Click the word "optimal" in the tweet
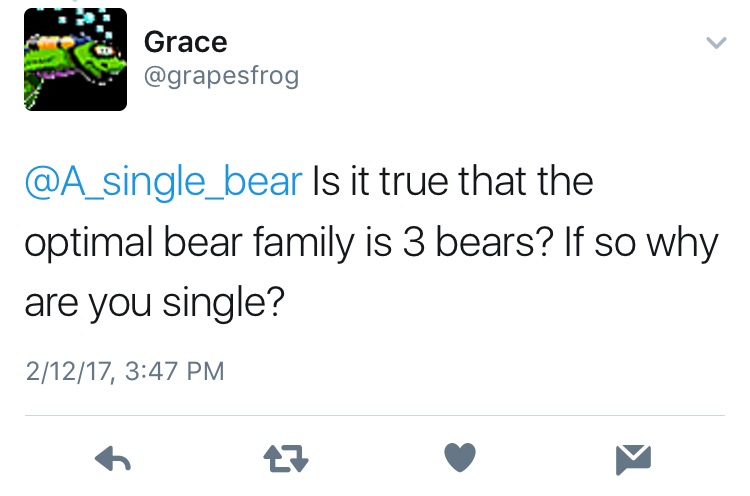 87,242
